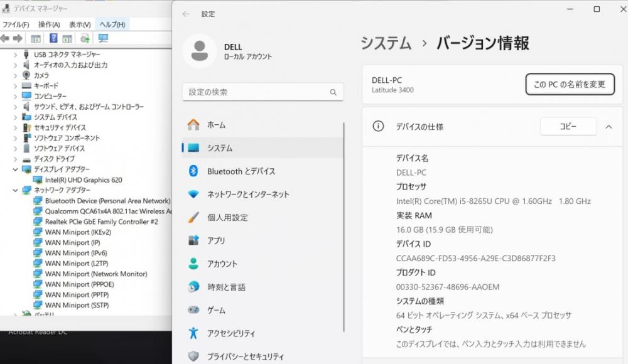628x364 pixels.
Task: Maximize the Settings window
Action: [x=597, y=9]
